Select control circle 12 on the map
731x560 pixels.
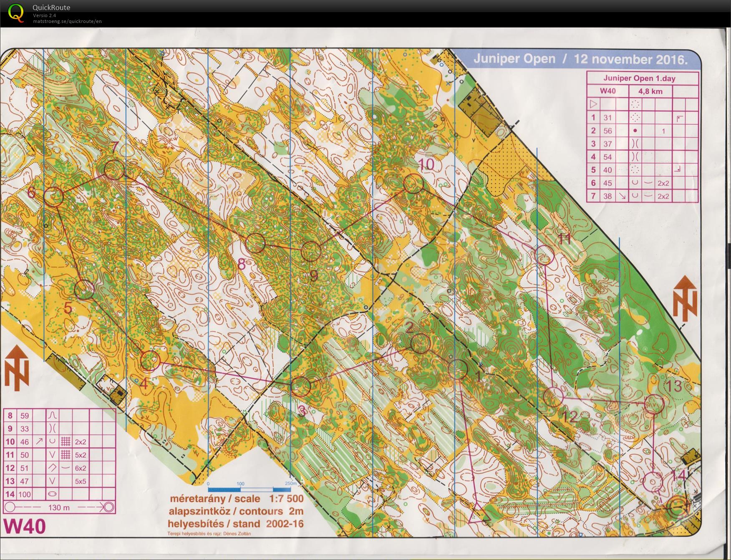(x=554, y=397)
